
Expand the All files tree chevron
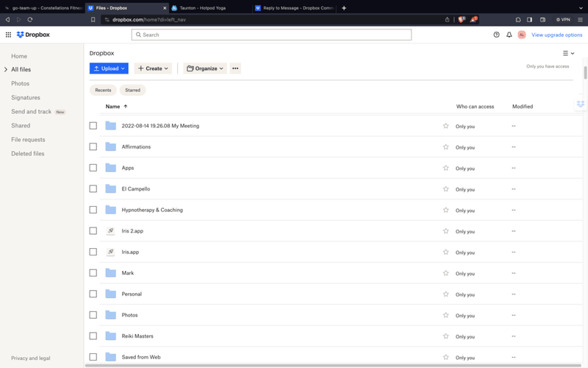[x=6, y=69]
